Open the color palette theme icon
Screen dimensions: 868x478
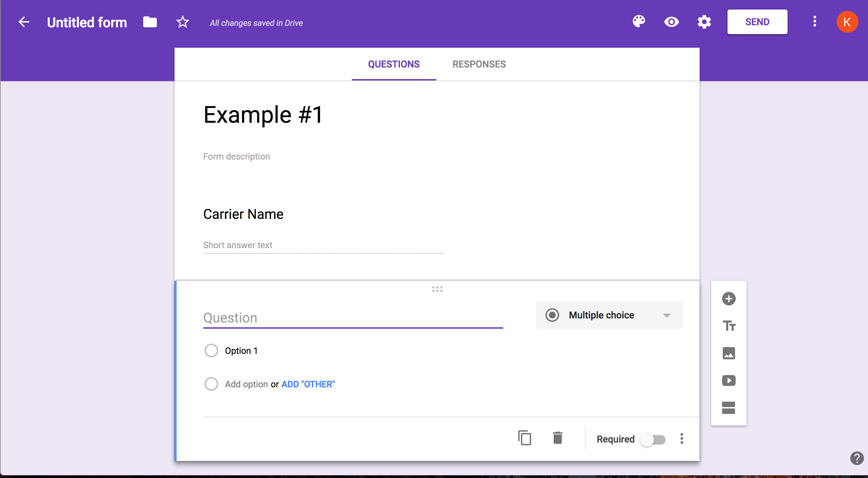point(639,22)
